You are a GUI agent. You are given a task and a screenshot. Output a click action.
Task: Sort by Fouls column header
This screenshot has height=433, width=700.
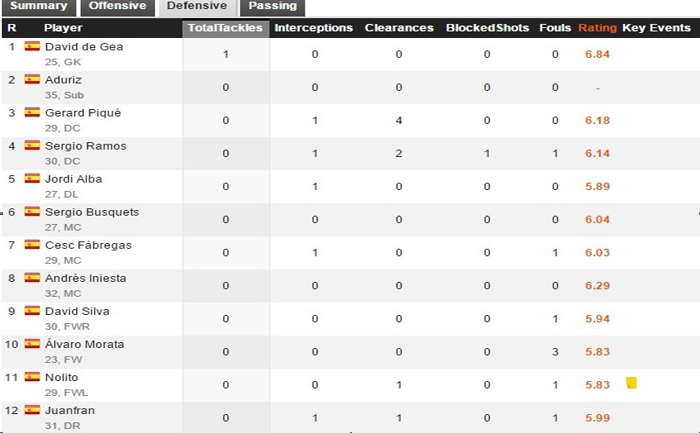point(555,28)
